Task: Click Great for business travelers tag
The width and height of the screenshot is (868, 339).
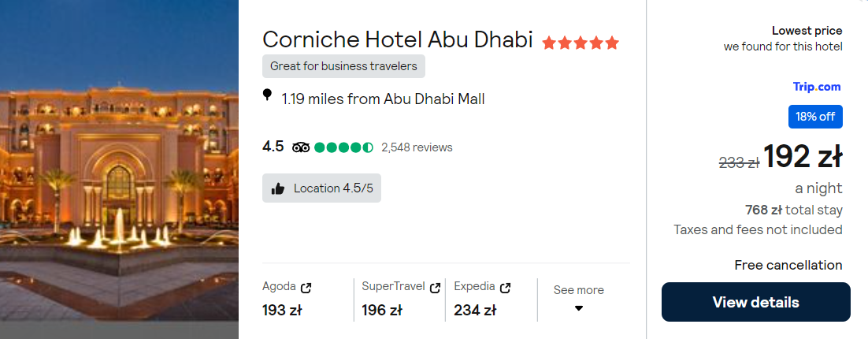Action: [x=343, y=66]
